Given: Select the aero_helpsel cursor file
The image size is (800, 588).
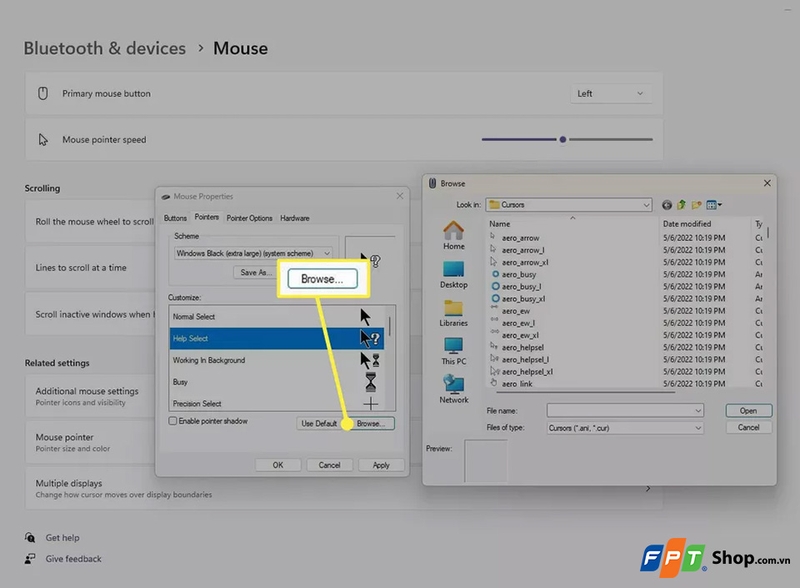Looking at the screenshot, I should pos(523,348).
